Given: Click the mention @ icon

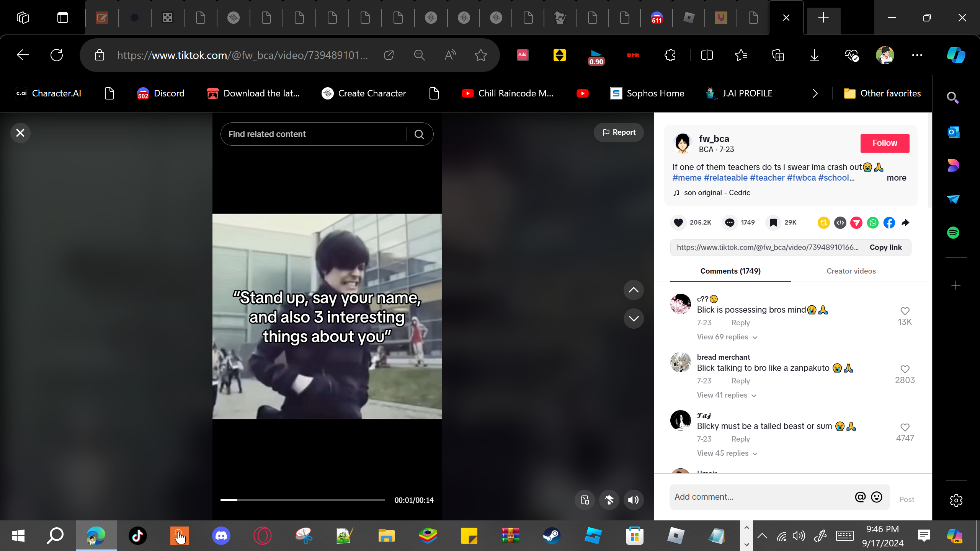Looking at the screenshot, I should coord(860,497).
